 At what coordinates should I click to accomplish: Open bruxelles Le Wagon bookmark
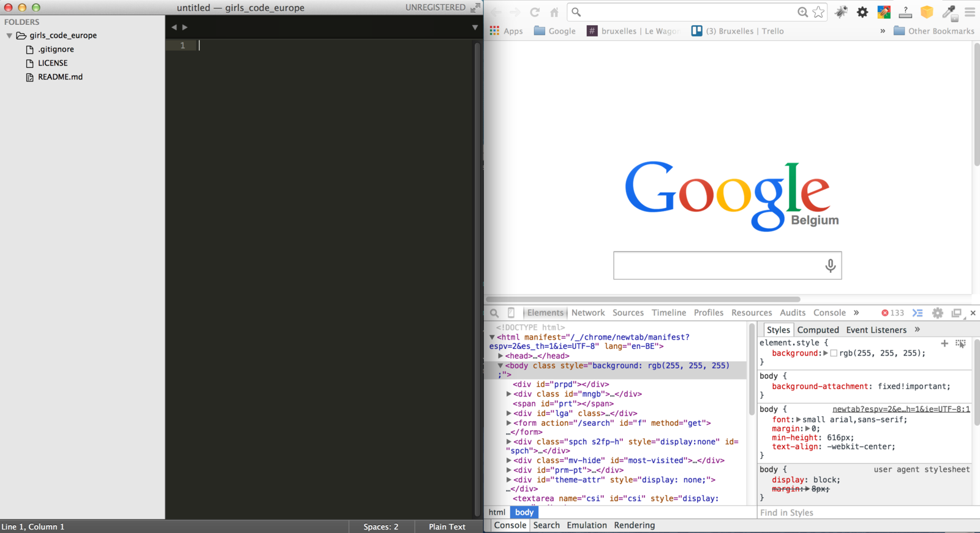pyautogui.click(x=634, y=31)
